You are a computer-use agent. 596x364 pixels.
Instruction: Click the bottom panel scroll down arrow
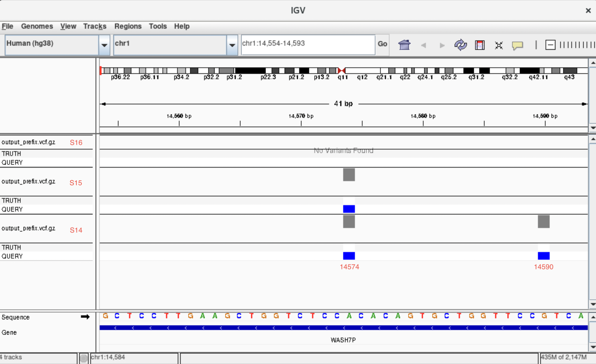click(x=592, y=347)
